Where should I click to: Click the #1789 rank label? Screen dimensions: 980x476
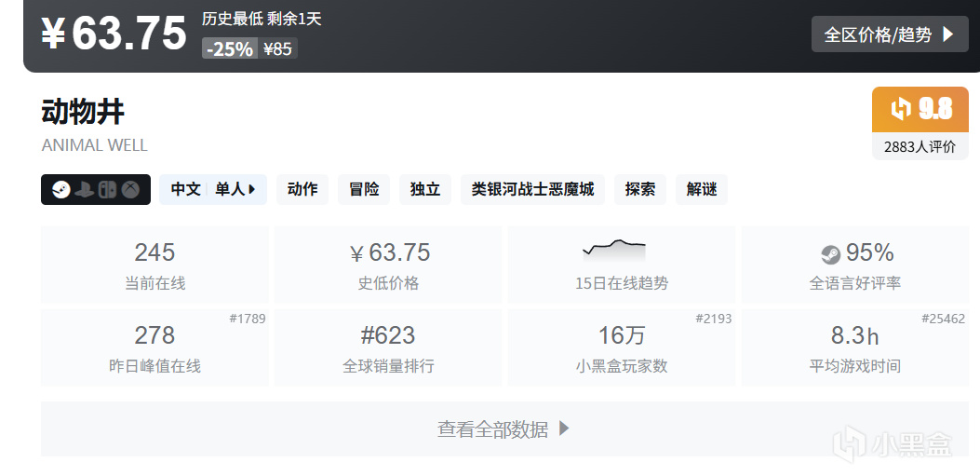[x=248, y=319]
